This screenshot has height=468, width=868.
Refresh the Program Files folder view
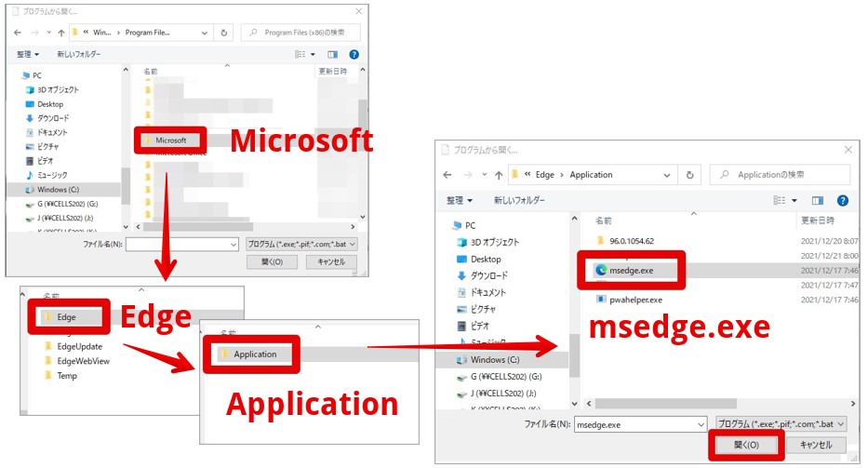223,33
